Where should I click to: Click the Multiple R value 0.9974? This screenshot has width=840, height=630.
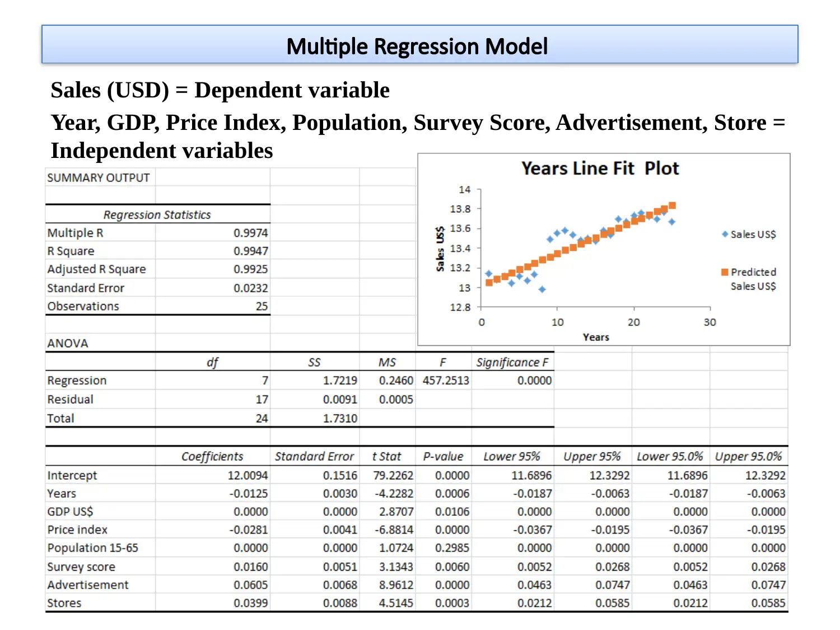251,233
